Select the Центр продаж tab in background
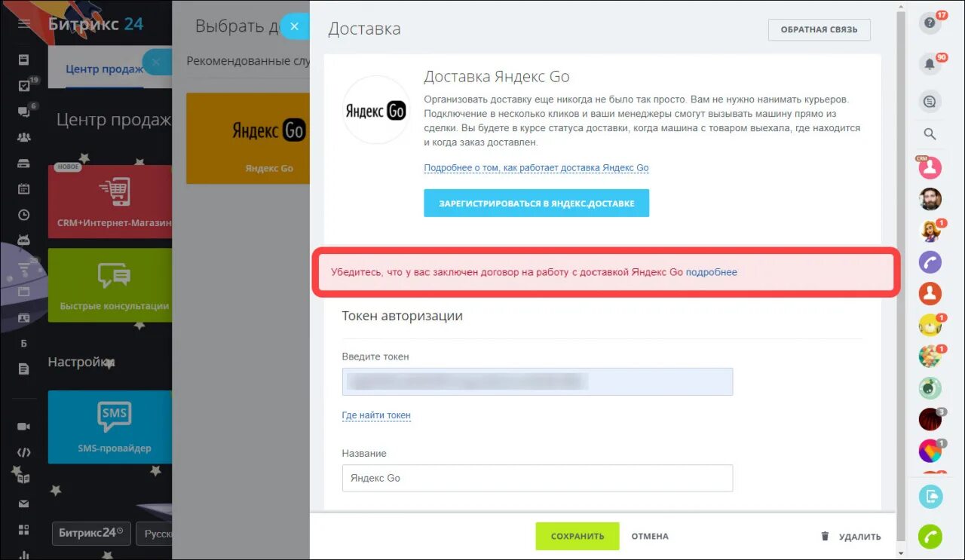965x560 pixels. coord(104,69)
